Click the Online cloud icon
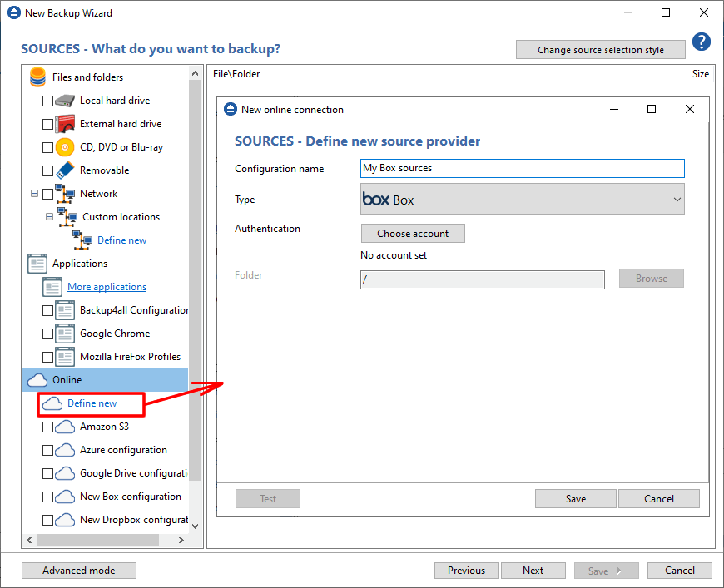Image resolution: width=724 pixels, height=588 pixels. point(37,380)
